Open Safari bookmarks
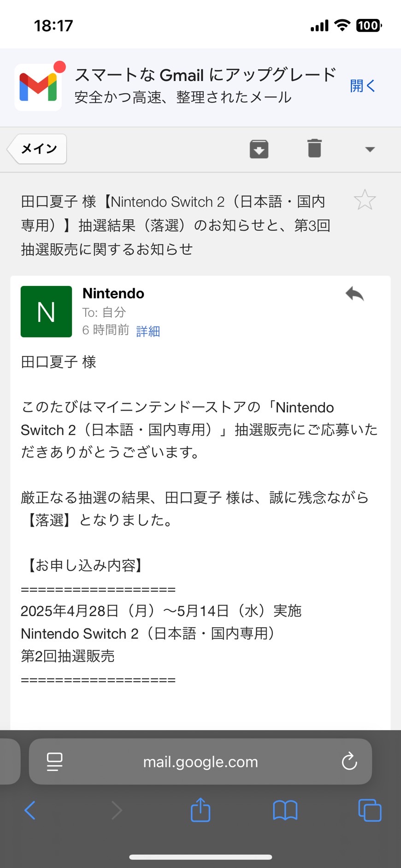Screen dimensions: 401x868 tap(285, 810)
